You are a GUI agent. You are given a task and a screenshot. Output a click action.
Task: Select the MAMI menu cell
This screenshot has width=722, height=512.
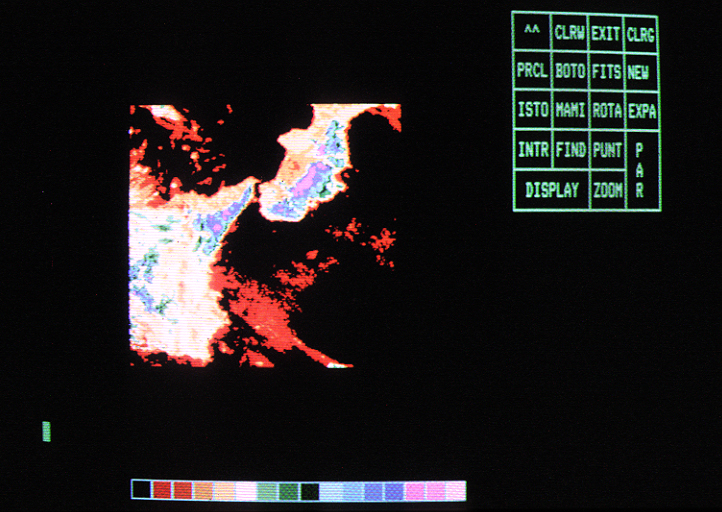tap(569, 110)
